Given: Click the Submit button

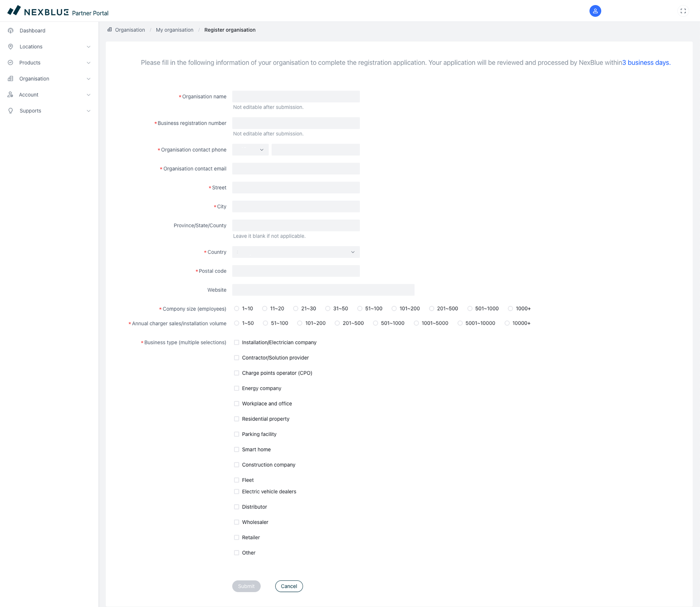Looking at the screenshot, I should [x=246, y=586].
